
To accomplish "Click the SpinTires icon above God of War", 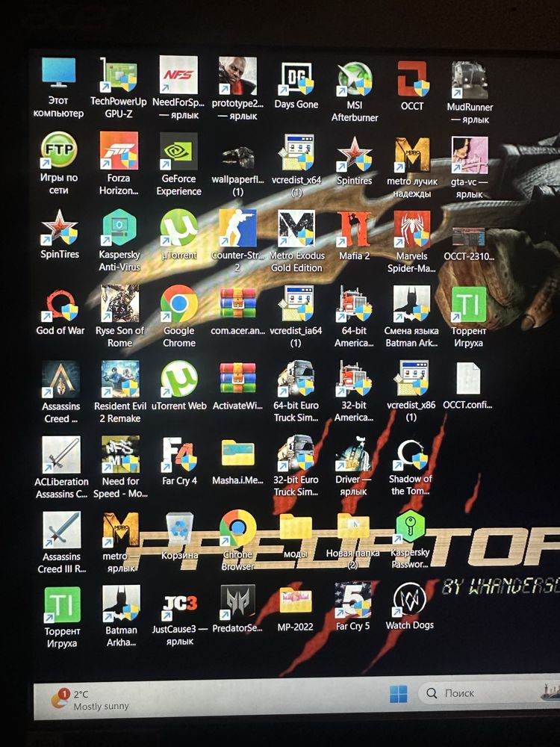I will click(60, 228).
